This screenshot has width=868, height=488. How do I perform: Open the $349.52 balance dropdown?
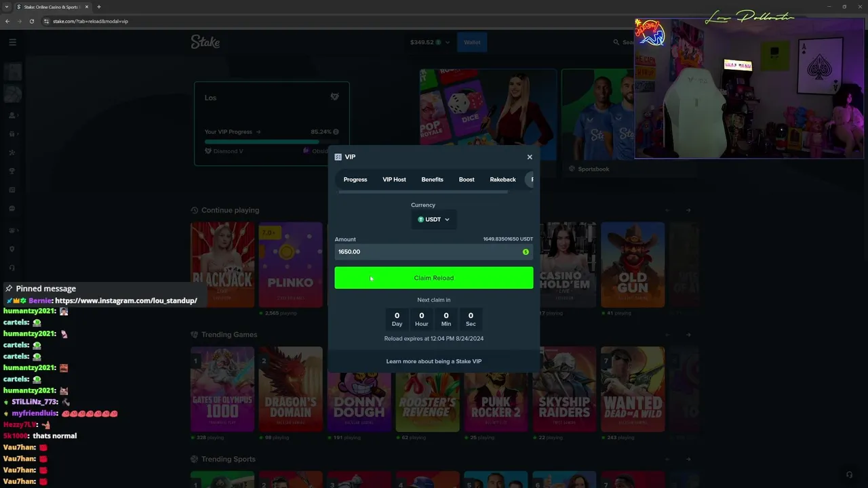point(429,42)
